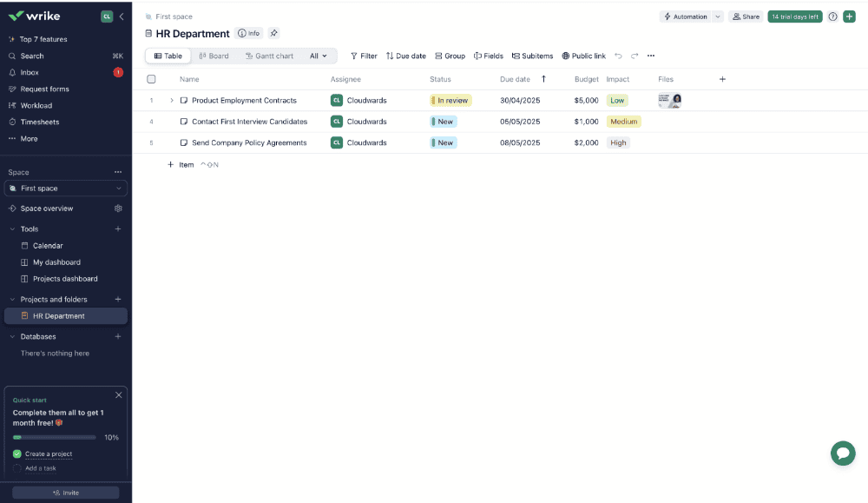Expand the Product Employment Contracts row

(x=172, y=100)
